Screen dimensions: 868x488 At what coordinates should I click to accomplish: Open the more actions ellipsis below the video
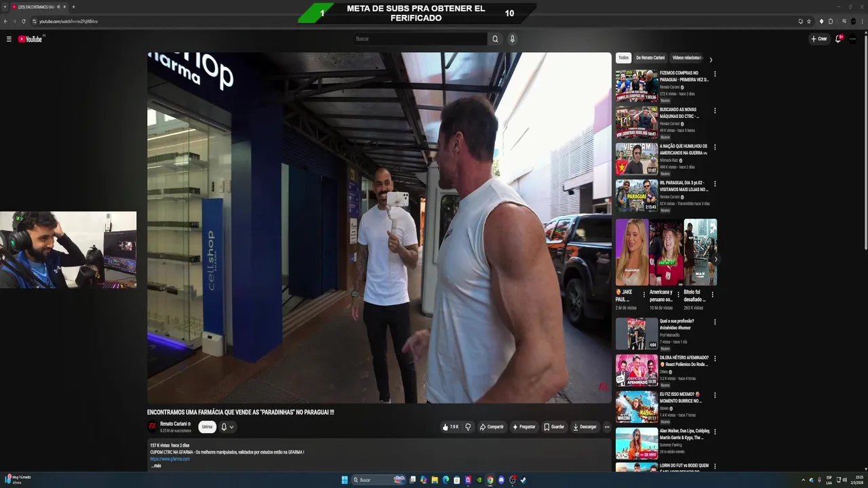pos(607,427)
